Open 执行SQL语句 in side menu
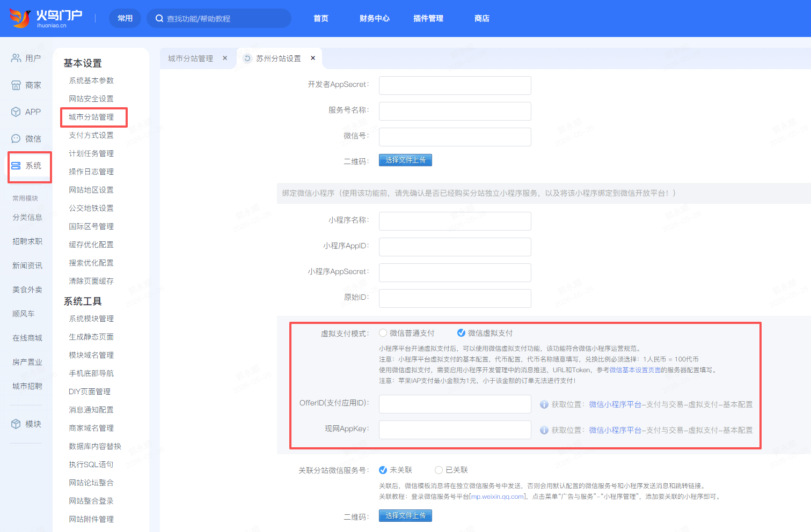The height and width of the screenshot is (532, 811). click(91, 464)
